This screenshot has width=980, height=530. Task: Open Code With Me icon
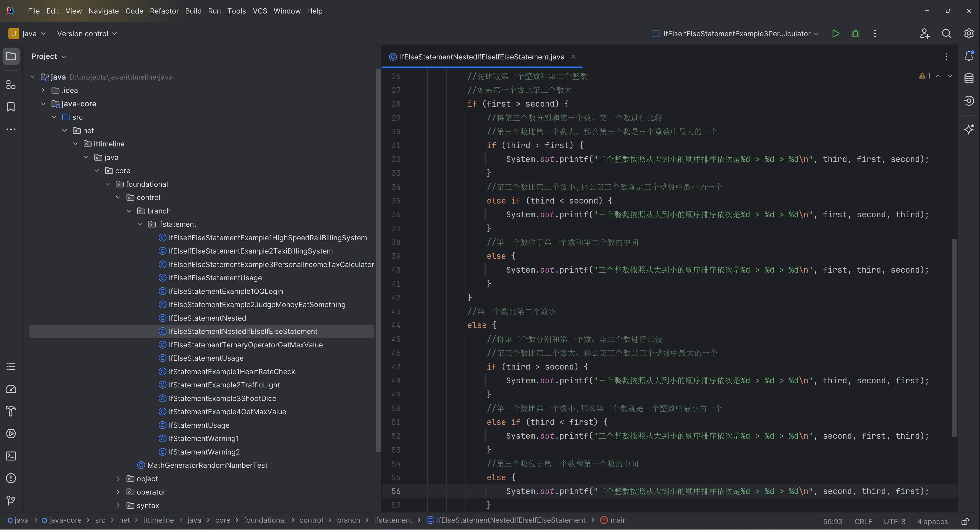pyautogui.click(x=925, y=33)
